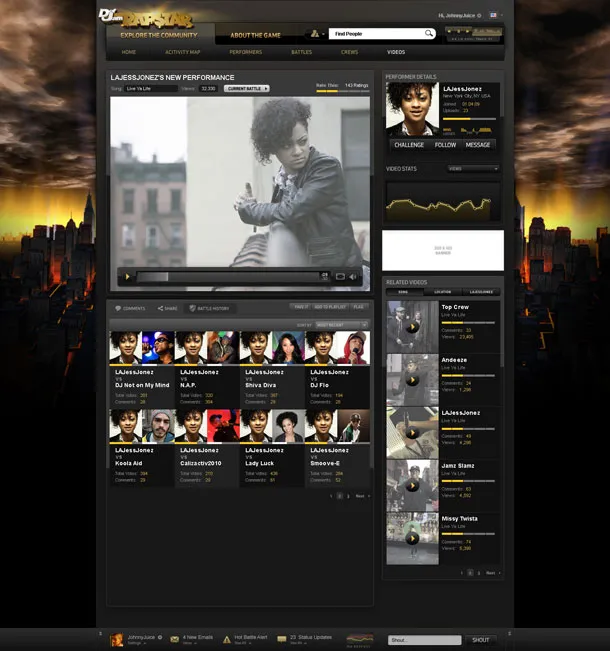The image size is (610, 651).
Task: Open the Battle History tab
Action: (210, 308)
